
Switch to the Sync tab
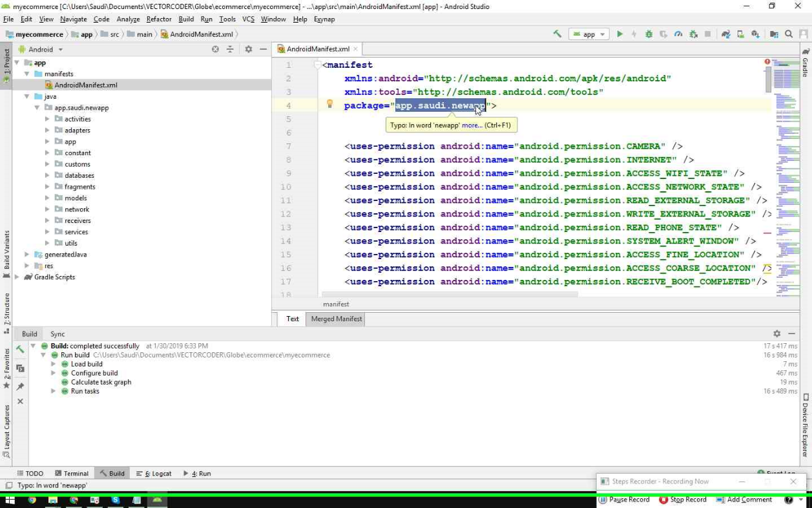pyautogui.click(x=57, y=334)
